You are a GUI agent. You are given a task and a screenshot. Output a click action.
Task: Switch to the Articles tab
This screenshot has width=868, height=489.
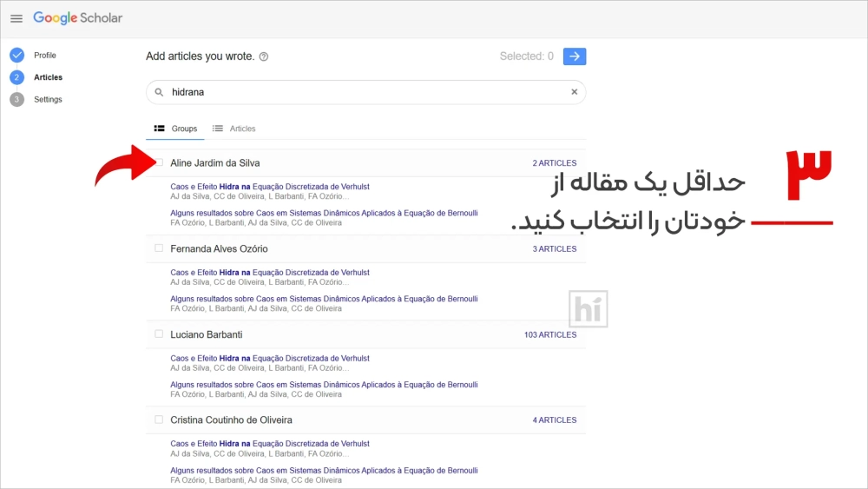click(x=234, y=129)
